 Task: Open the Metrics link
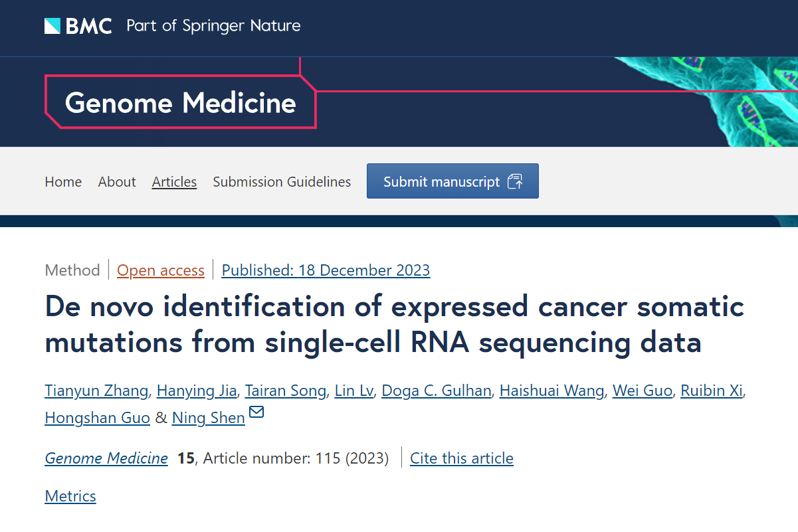tap(70, 496)
